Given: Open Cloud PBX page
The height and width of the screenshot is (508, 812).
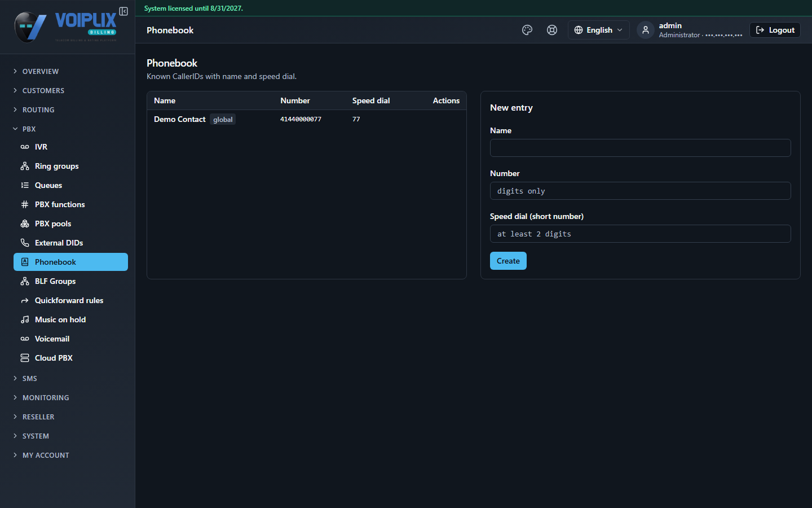Looking at the screenshot, I should 70,358.
